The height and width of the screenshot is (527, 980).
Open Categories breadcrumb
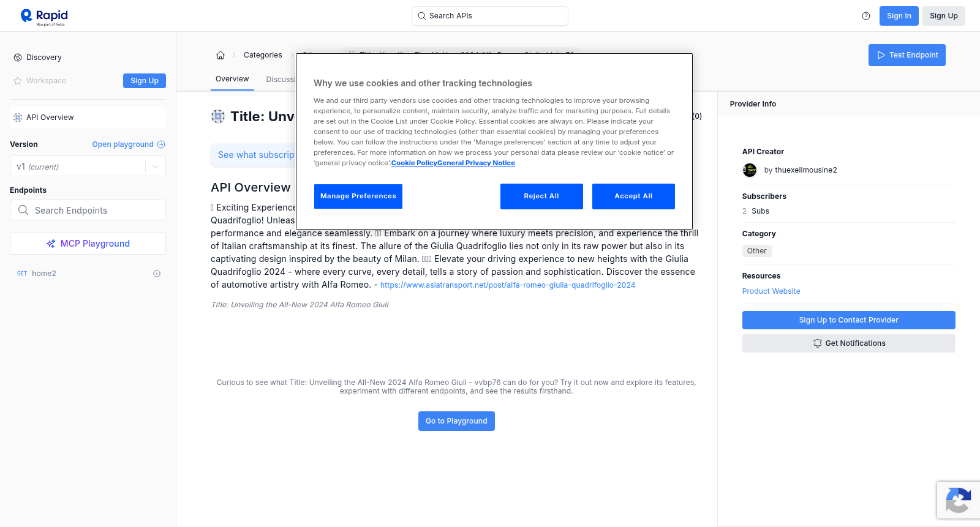[263, 55]
